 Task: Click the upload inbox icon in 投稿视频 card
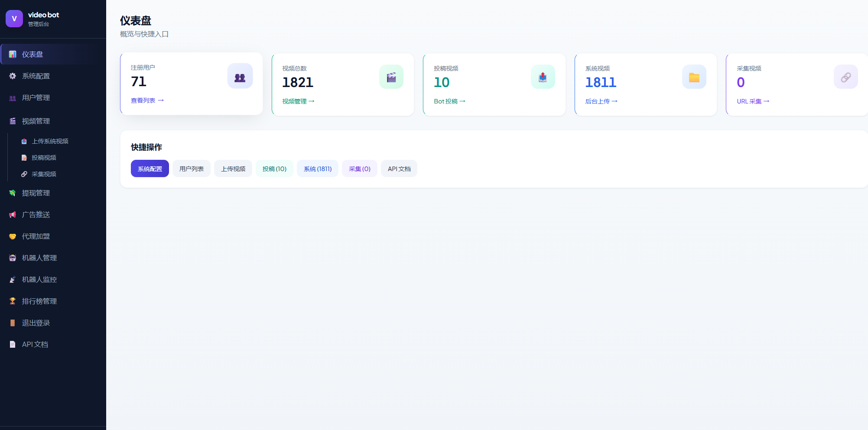point(543,77)
